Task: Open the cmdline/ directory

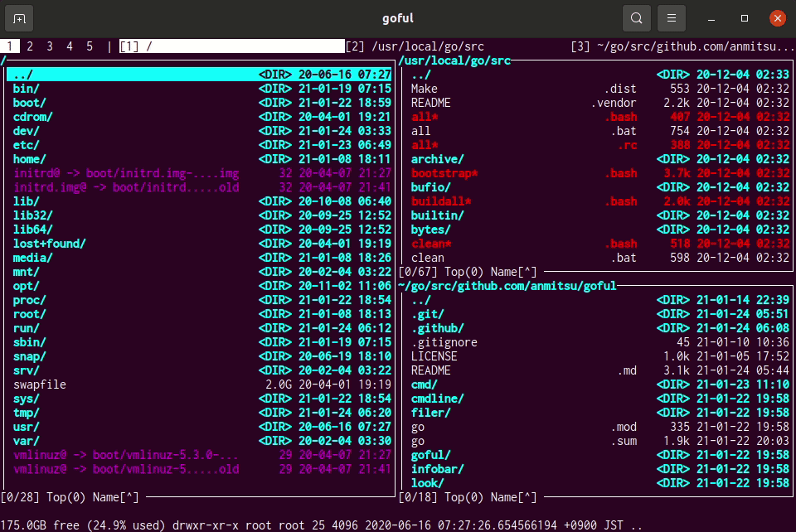Action: coord(600,399)
